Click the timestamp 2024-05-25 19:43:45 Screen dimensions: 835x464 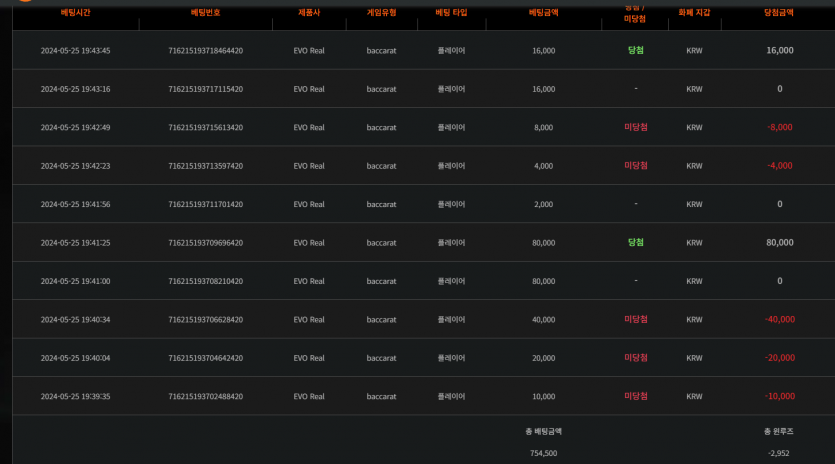(76, 51)
